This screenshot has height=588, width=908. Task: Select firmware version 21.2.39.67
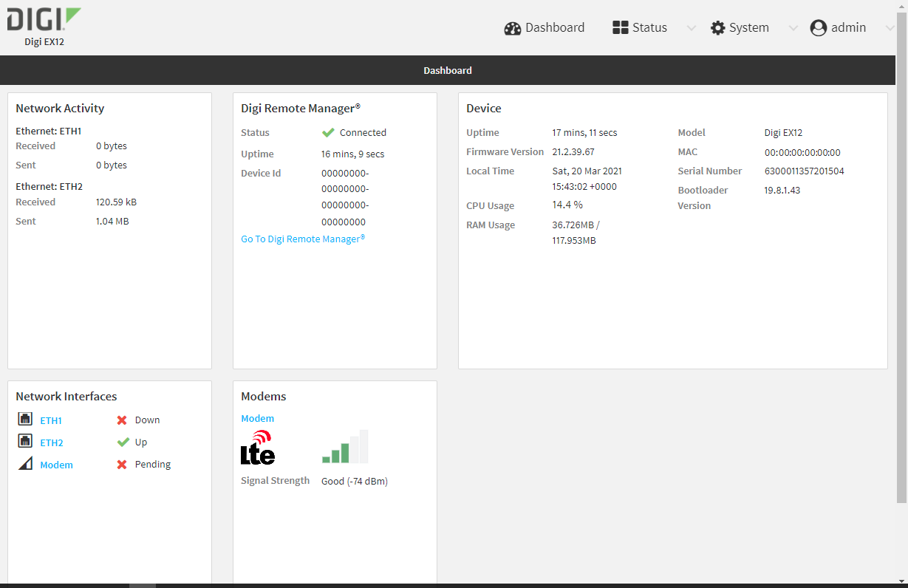click(573, 151)
